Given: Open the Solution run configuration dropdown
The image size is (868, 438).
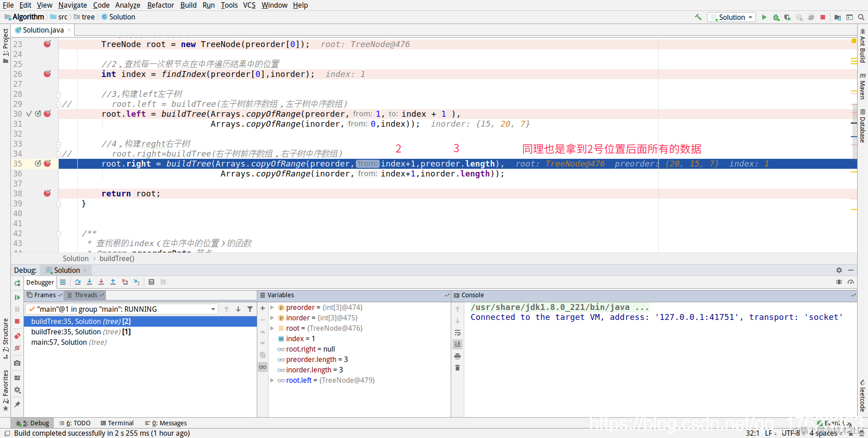Looking at the screenshot, I should pos(732,17).
